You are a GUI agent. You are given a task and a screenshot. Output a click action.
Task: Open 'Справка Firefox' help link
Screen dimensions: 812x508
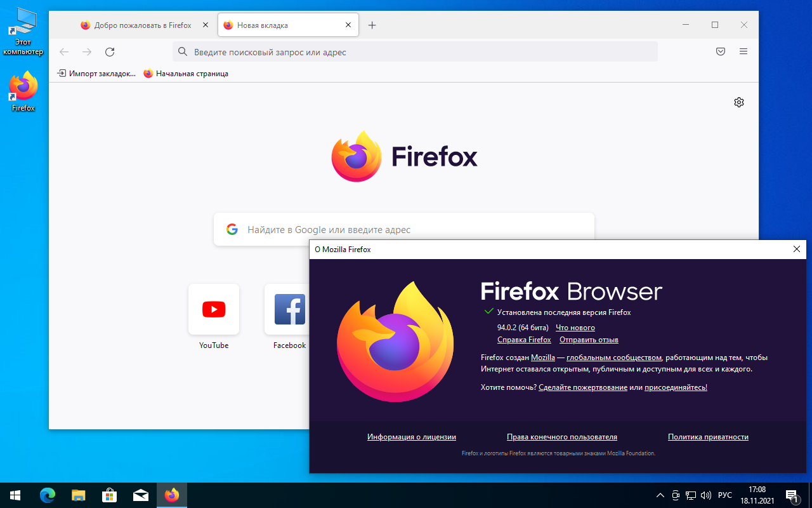click(524, 340)
